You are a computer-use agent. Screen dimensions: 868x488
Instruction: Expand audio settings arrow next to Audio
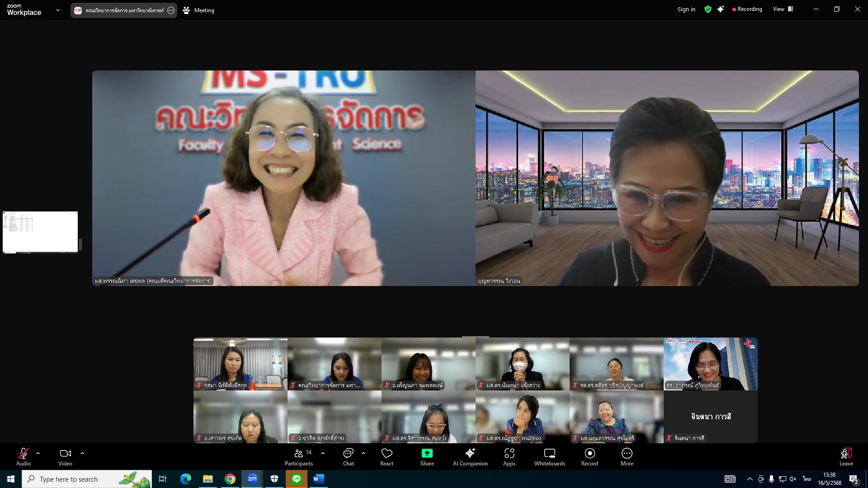[x=38, y=453]
